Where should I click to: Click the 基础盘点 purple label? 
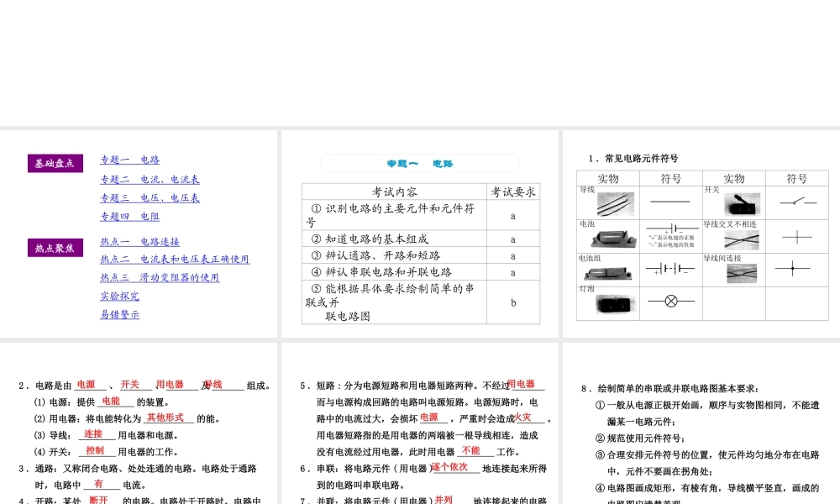pyautogui.click(x=55, y=163)
